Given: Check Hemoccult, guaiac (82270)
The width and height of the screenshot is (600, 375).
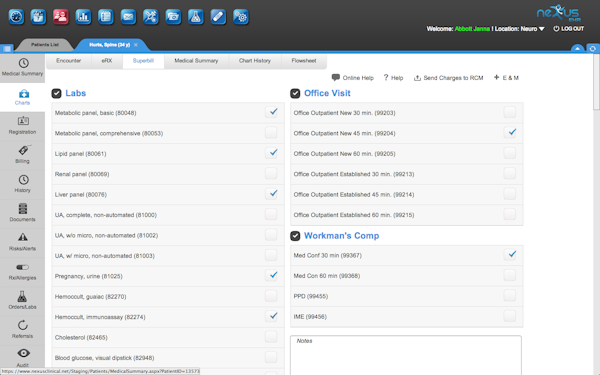Looking at the screenshot, I should tap(271, 296).
